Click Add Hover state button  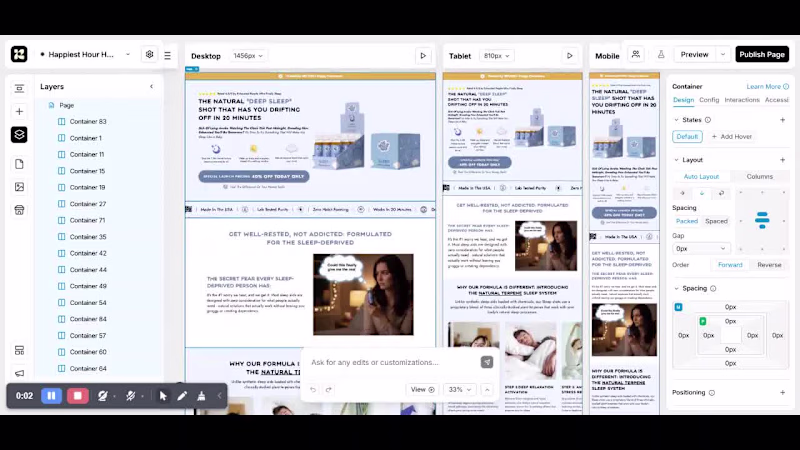731,137
